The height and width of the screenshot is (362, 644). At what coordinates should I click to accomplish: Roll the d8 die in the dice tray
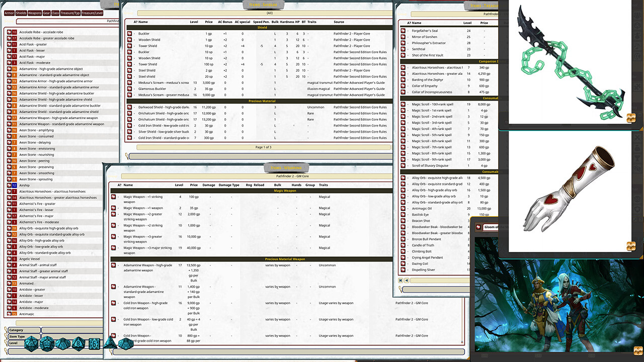[x=78, y=343]
